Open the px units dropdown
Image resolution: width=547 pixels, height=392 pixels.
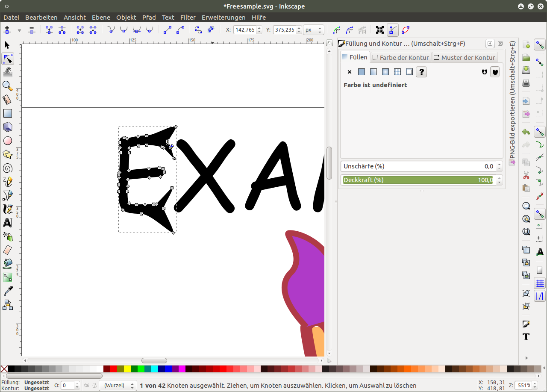coord(313,30)
